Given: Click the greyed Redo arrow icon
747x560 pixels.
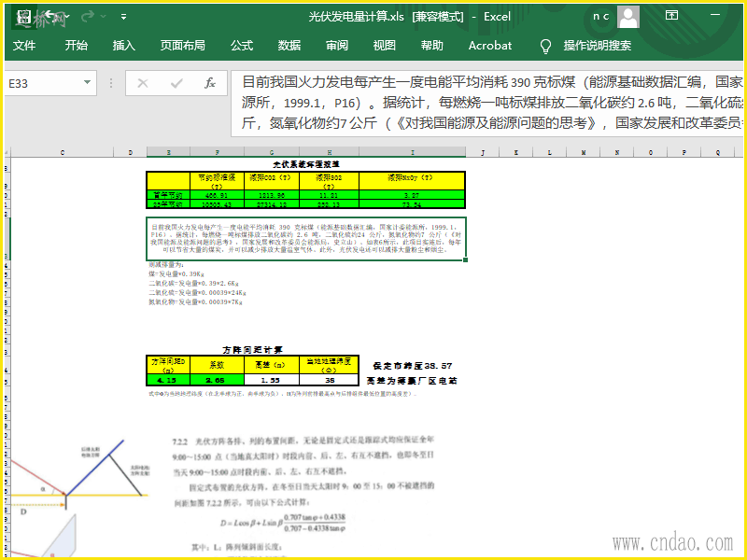Looking at the screenshot, I should (x=87, y=17).
